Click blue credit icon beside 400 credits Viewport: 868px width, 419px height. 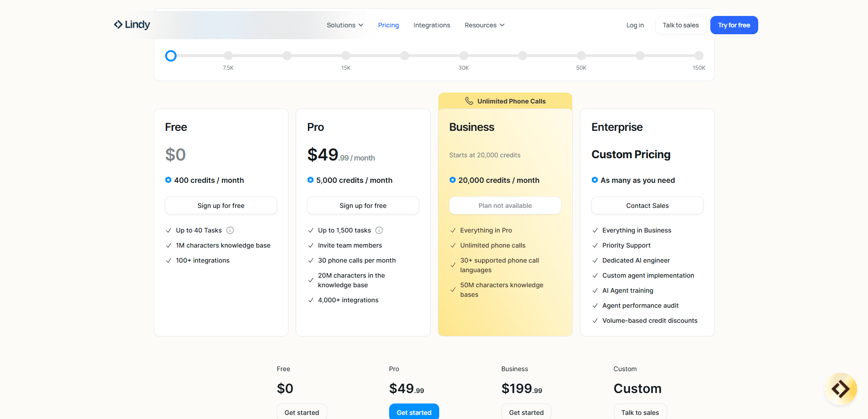[x=168, y=180]
